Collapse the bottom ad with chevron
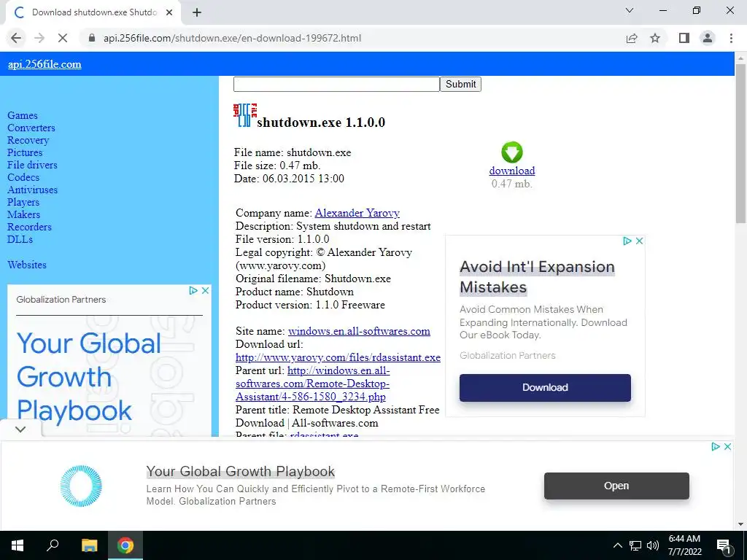Screen dimensions: 747x560 (20, 429)
